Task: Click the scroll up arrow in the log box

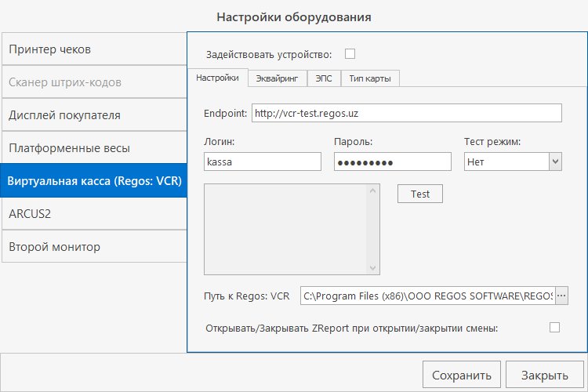Action: tap(373, 191)
